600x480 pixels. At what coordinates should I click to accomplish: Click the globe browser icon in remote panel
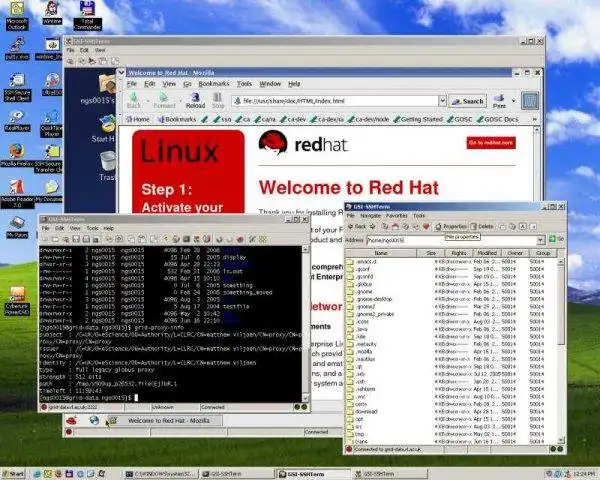coord(94,420)
